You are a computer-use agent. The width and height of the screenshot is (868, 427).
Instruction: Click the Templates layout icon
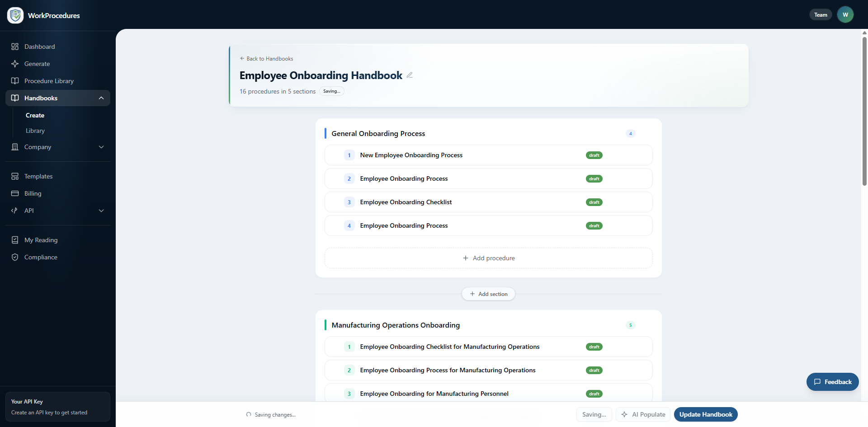point(15,176)
